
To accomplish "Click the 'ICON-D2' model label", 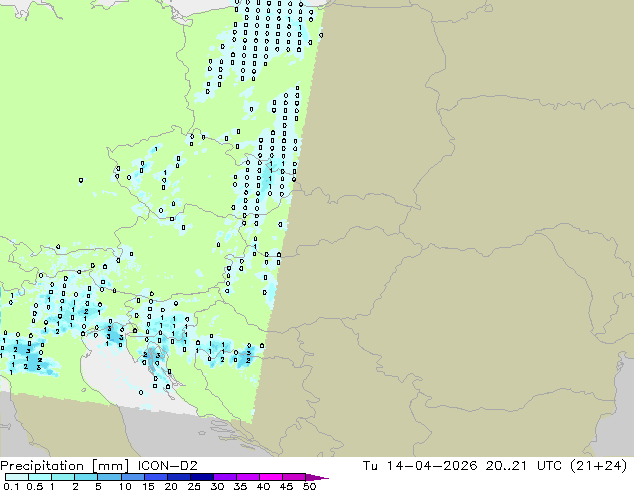I will [167, 466].
